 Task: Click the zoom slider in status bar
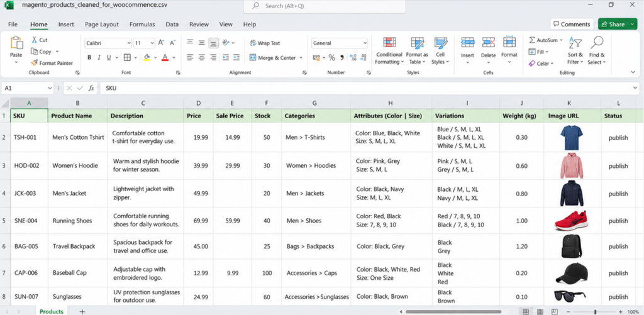[595, 312]
